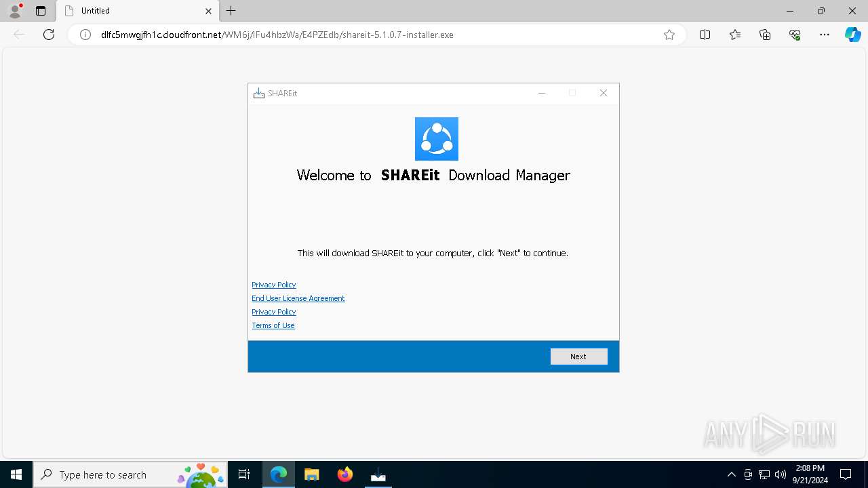Switch to Microsoft Edge on taskbar

[279, 474]
